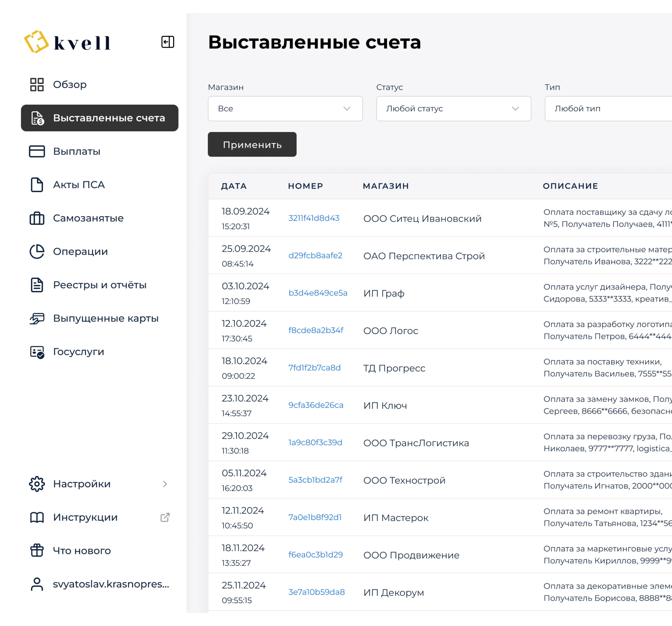Image resolution: width=672 pixels, height=626 pixels.
Task: Click the Операции pie chart icon
Action: [x=37, y=251]
